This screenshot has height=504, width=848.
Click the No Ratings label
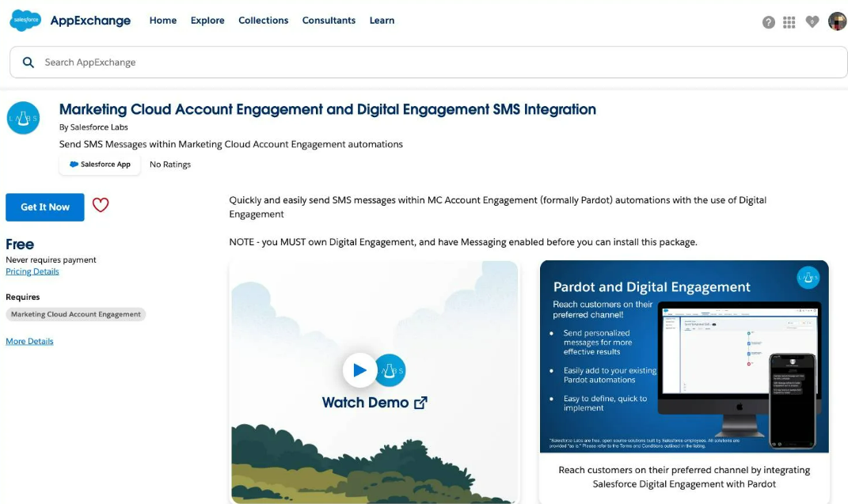170,165
